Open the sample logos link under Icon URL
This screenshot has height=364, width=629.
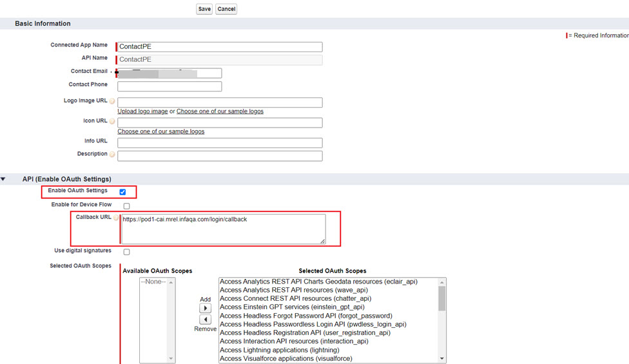coord(161,131)
